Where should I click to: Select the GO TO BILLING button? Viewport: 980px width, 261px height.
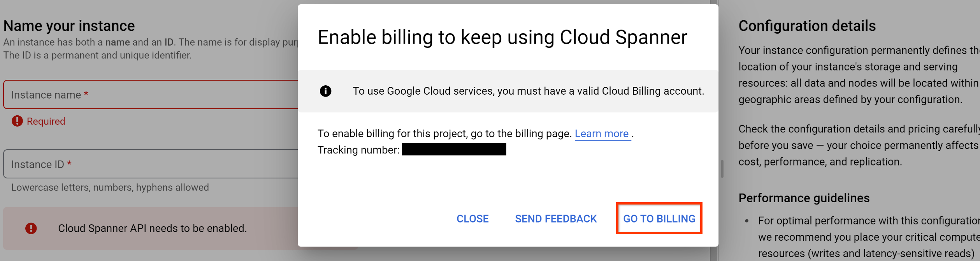click(x=659, y=219)
